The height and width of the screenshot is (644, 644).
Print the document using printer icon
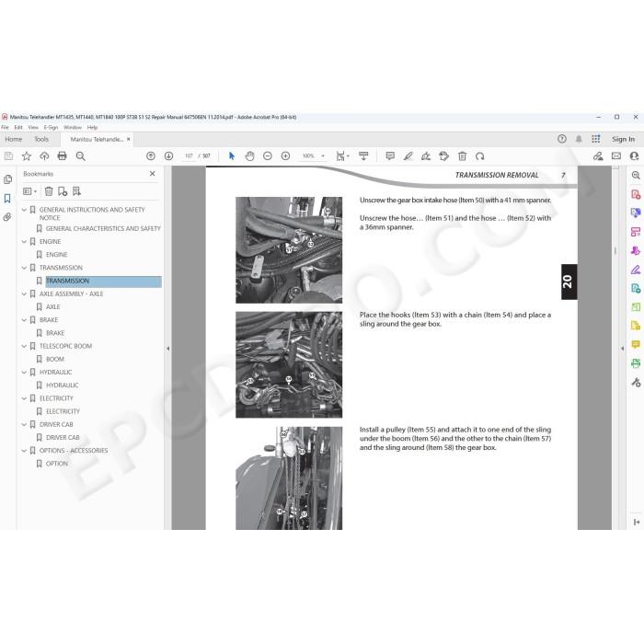click(x=62, y=156)
